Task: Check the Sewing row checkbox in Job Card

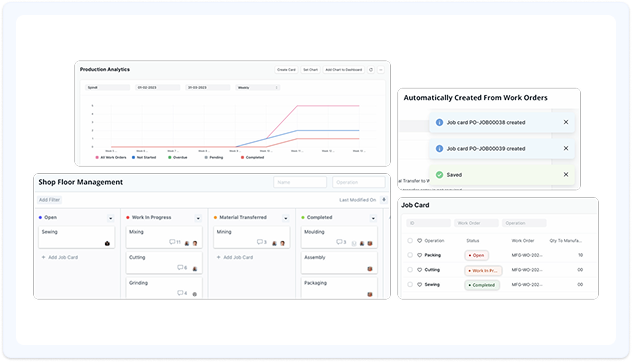Action: (410, 285)
